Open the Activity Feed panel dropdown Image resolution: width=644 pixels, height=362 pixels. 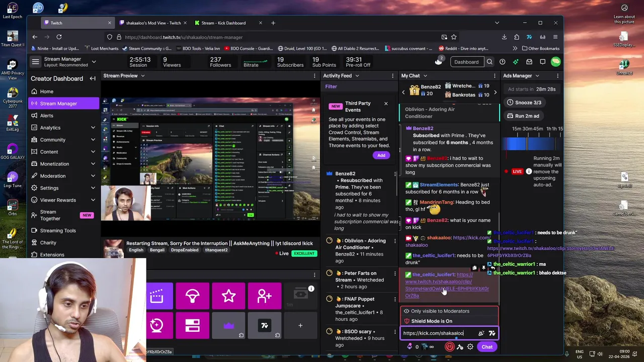[357, 76]
